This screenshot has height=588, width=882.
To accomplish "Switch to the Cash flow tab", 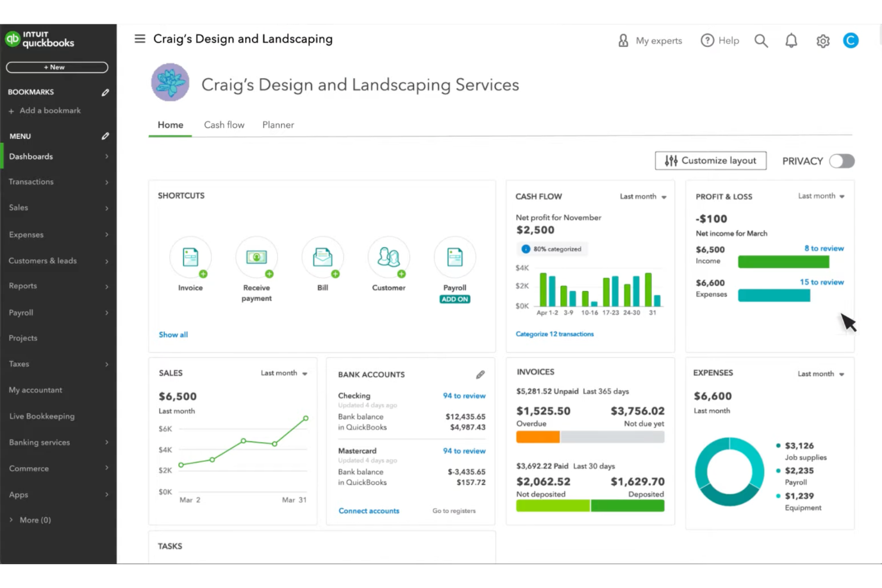I will click(x=224, y=125).
